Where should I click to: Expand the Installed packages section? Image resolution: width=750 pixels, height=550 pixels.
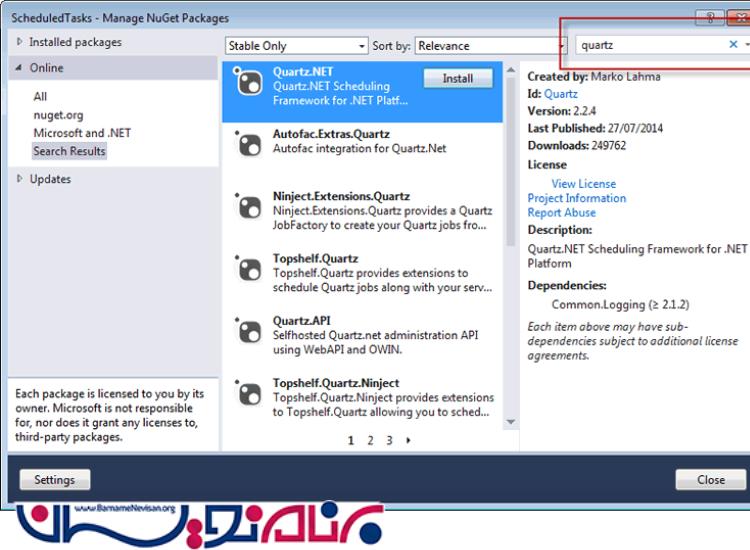(20, 43)
